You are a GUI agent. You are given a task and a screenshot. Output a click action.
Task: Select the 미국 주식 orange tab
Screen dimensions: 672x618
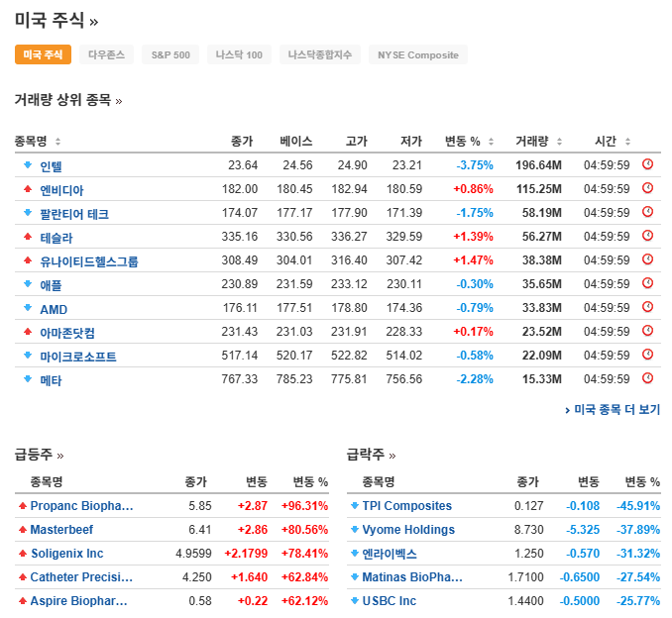[x=43, y=54]
